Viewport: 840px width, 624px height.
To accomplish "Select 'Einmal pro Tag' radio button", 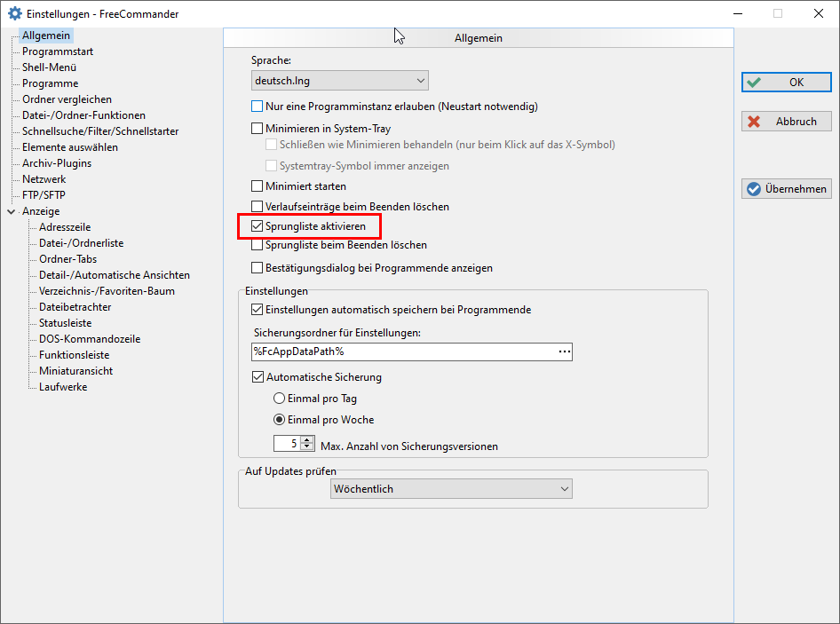I will (x=279, y=398).
